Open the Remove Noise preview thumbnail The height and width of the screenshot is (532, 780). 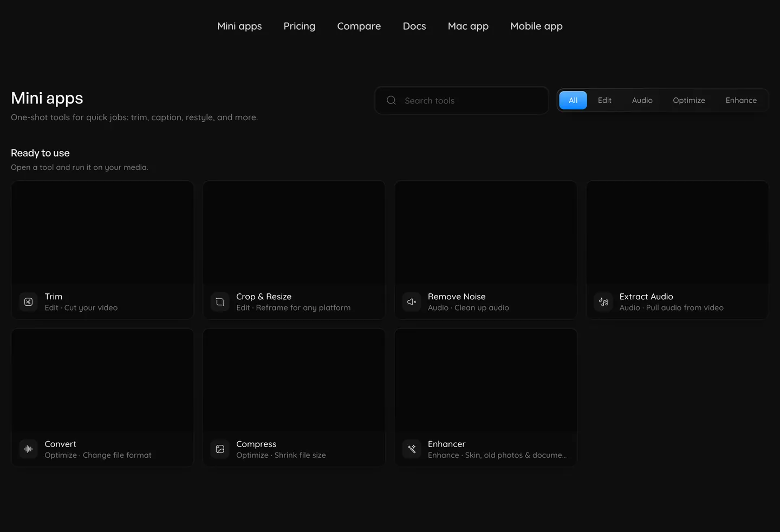486,233
